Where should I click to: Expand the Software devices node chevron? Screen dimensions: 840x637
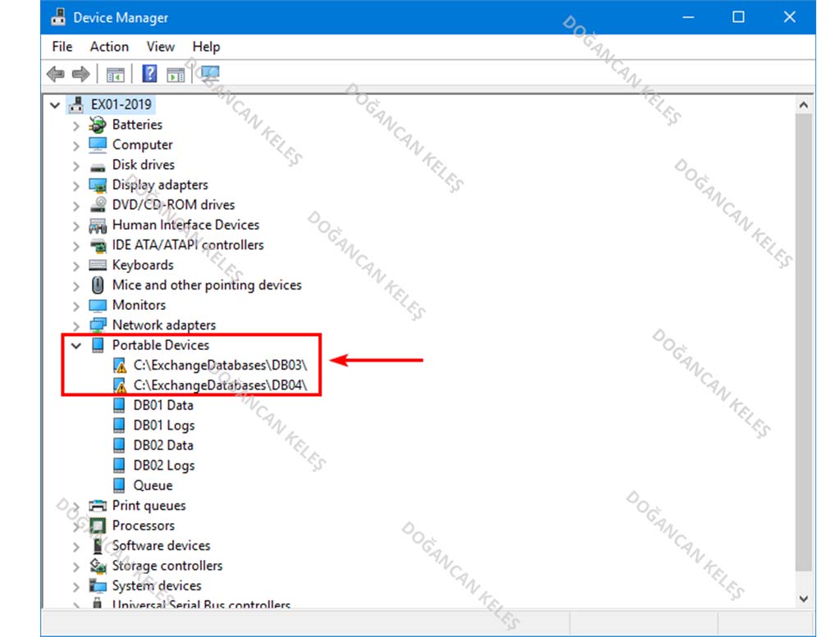(x=76, y=547)
